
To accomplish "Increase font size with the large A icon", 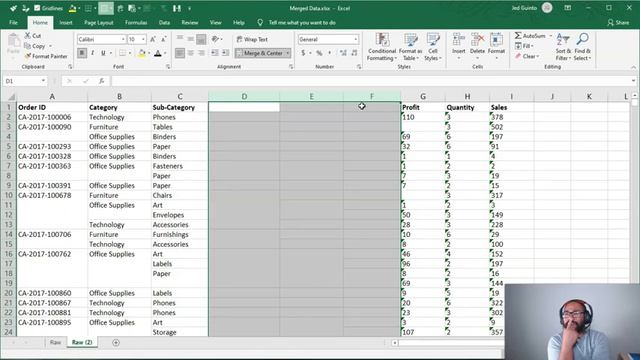I will (x=153, y=39).
